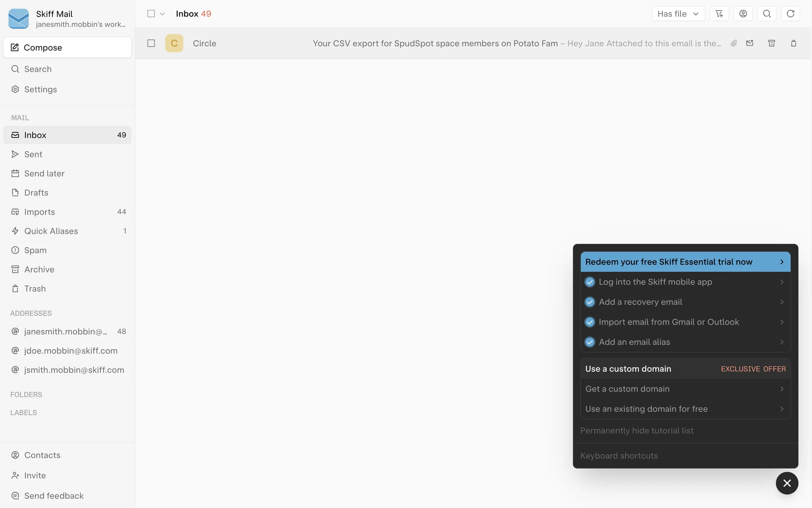The image size is (812, 508).
Task: Select the jdoe.mobbin@skiff.com address
Action: click(x=71, y=351)
